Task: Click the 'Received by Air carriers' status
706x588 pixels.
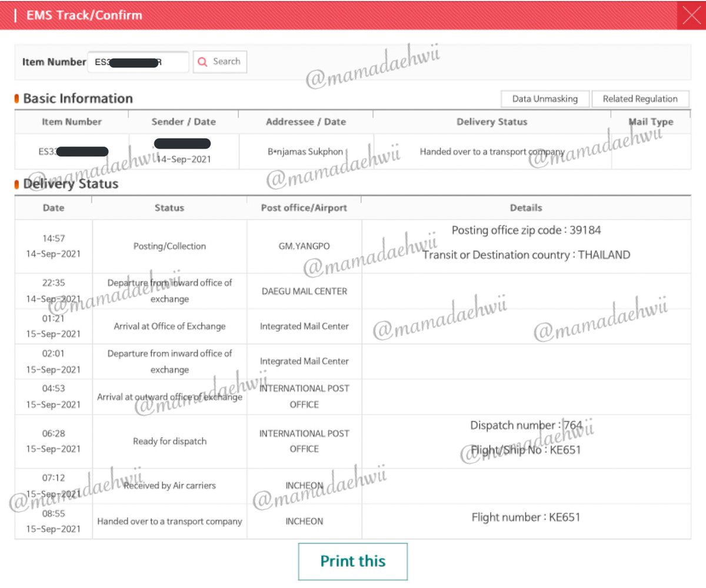Action: pos(169,486)
